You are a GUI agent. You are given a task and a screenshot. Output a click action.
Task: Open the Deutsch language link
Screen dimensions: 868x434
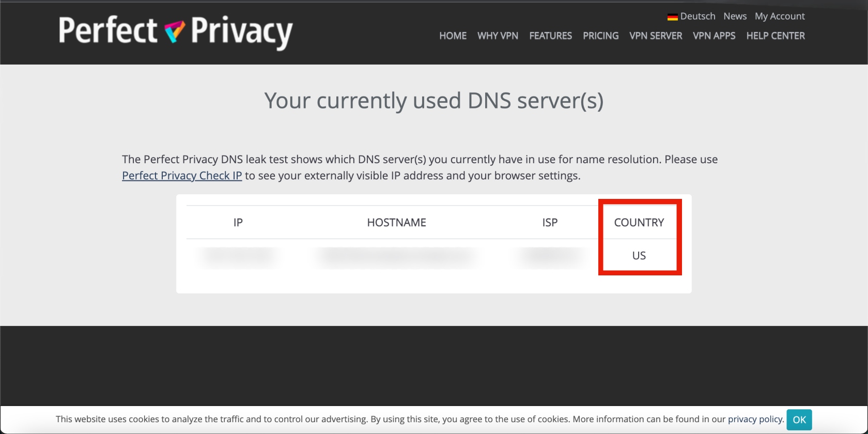698,16
